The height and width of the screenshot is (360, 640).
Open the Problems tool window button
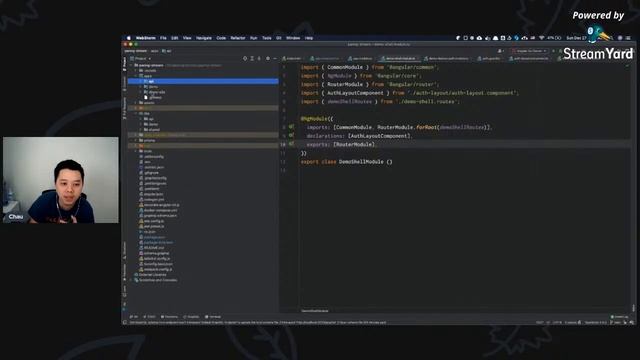tap(169, 317)
